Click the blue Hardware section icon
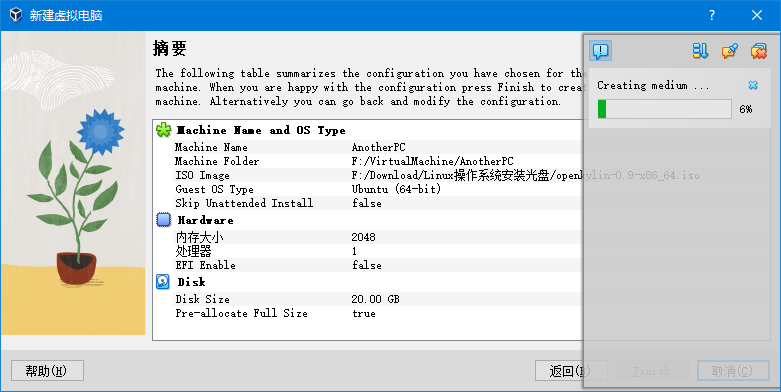 pyautogui.click(x=163, y=220)
